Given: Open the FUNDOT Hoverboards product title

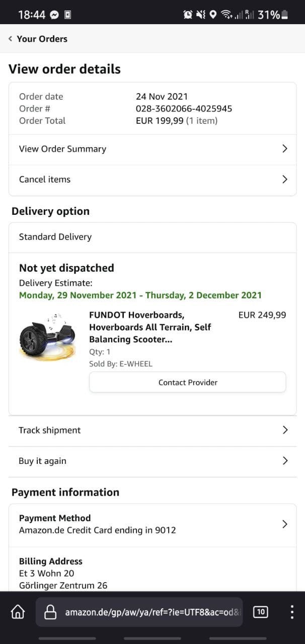Looking at the screenshot, I should coord(149,327).
